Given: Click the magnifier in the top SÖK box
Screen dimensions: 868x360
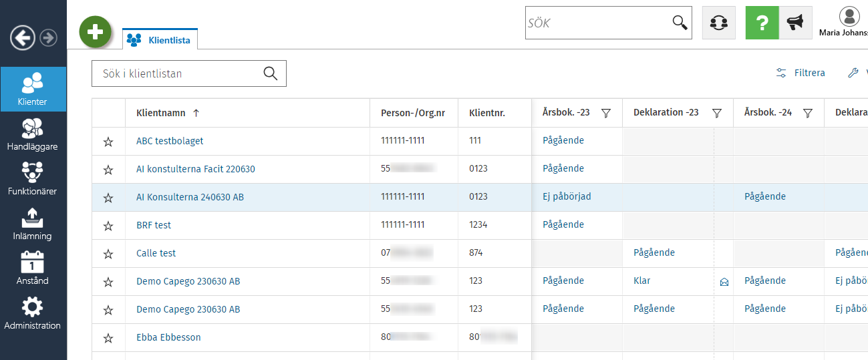Looking at the screenshot, I should [680, 23].
